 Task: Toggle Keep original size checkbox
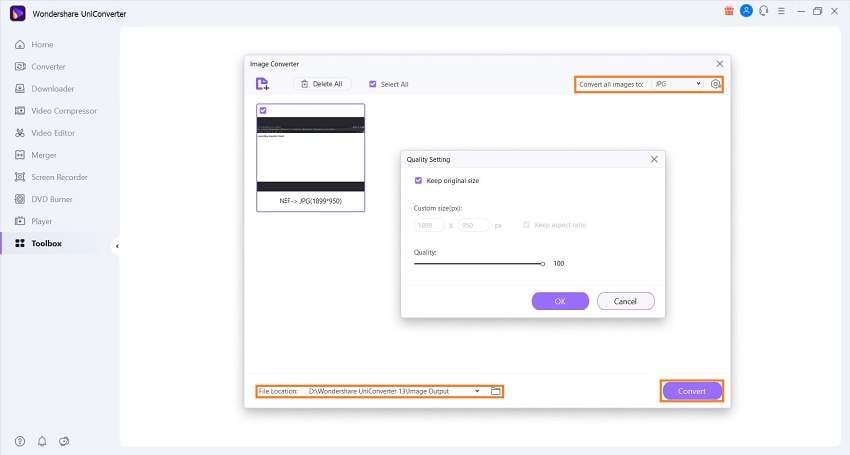click(418, 181)
